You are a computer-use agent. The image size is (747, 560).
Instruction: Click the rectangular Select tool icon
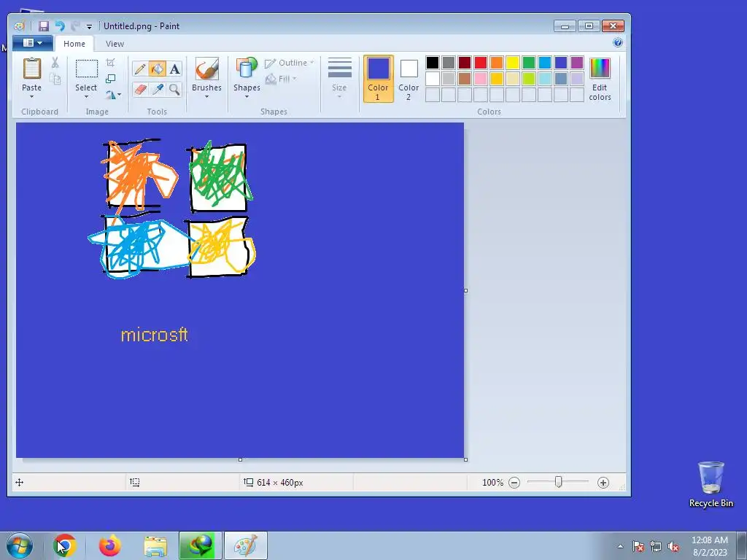coord(87,69)
